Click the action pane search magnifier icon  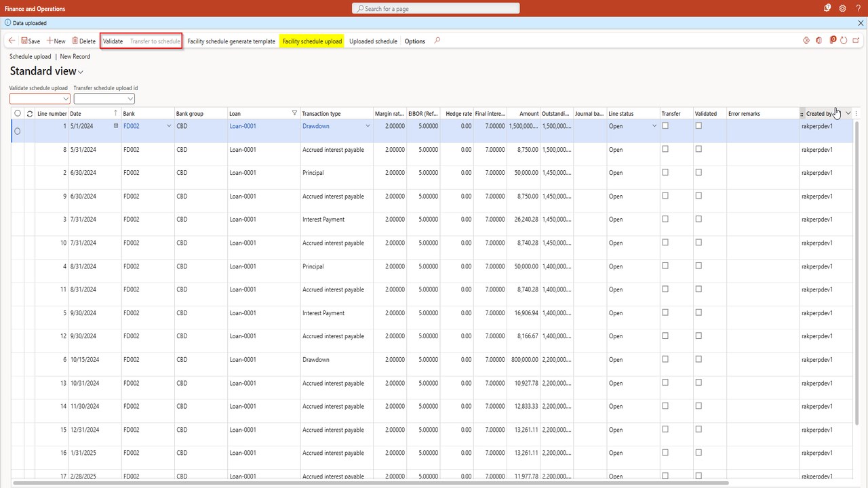[437, 41]
